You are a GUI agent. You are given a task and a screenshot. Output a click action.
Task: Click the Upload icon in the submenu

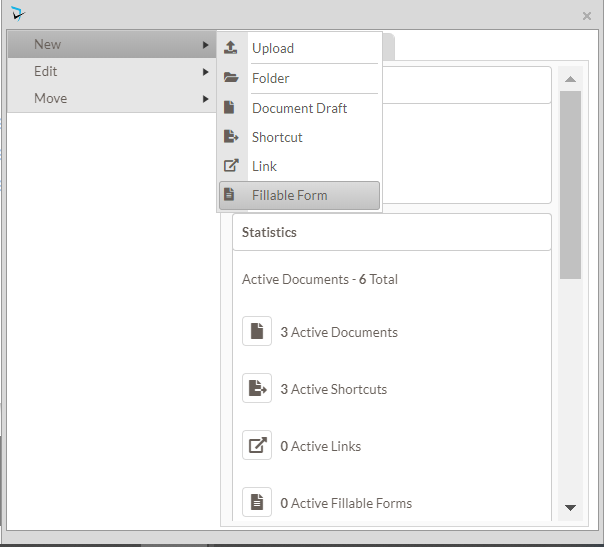pos(231,48)
